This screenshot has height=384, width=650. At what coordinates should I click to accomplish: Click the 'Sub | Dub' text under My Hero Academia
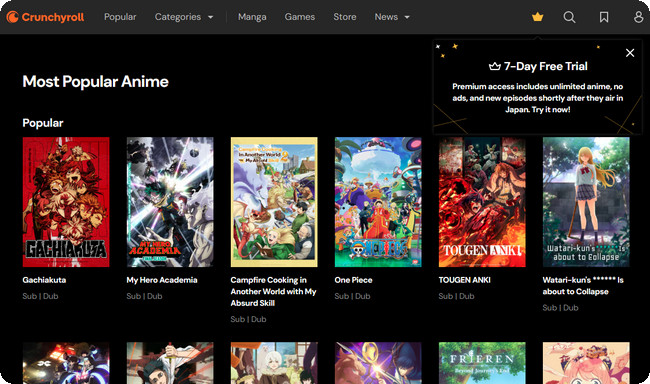pos(144,296)
